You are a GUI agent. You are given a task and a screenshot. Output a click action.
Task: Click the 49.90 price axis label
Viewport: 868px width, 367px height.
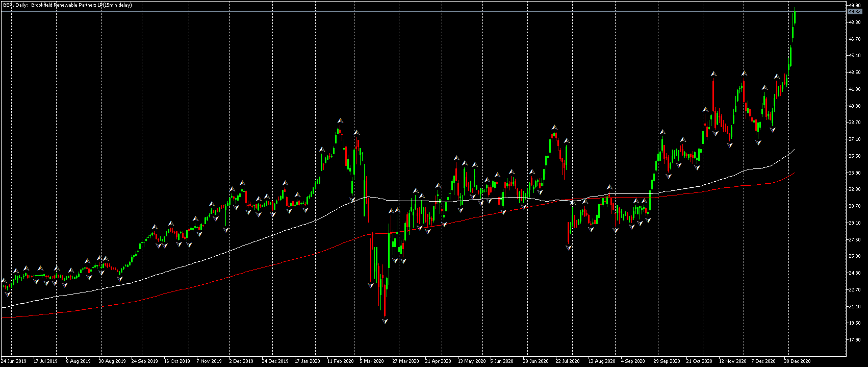click(x=854, y=5)
